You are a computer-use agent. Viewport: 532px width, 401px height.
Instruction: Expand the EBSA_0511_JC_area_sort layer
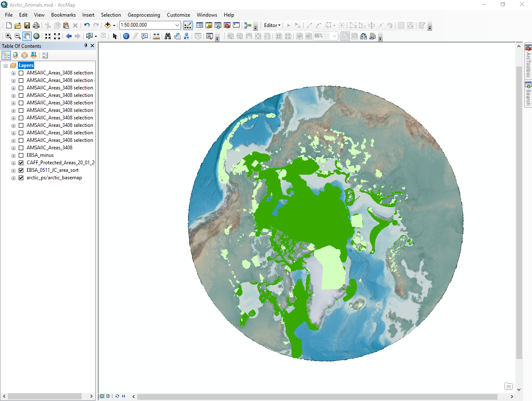click(13, 171)
